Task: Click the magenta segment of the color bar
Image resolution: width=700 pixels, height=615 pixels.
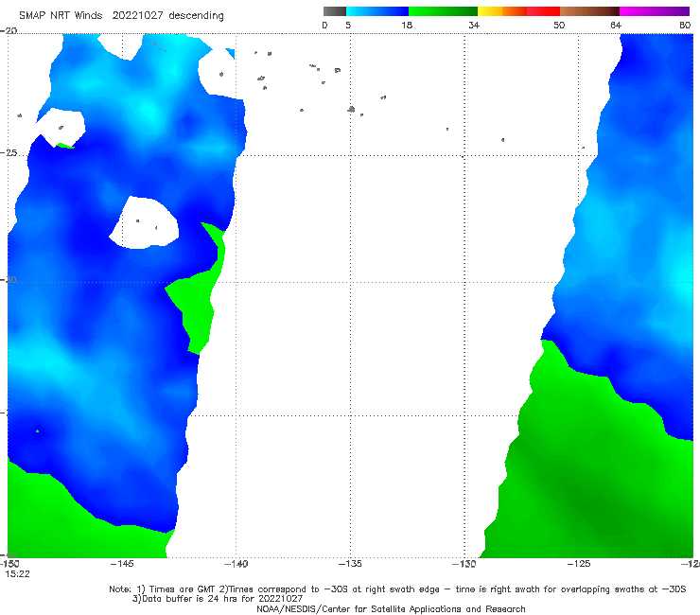Action: [x=654, y=11]
